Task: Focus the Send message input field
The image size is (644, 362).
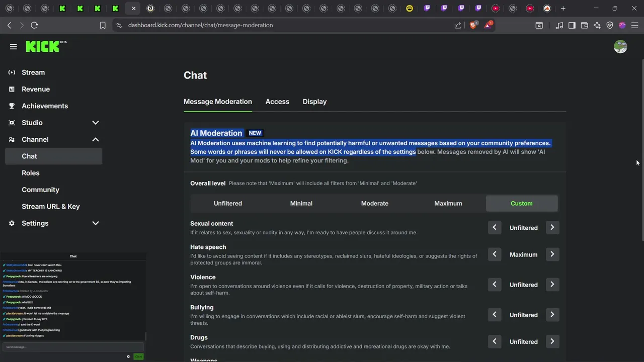Action: 73,347
